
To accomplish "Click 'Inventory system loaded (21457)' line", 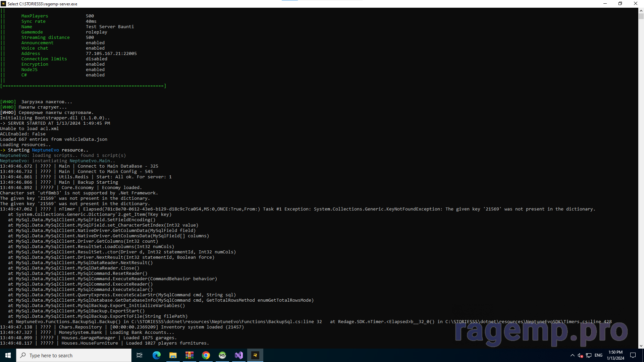I will [122, 327].
